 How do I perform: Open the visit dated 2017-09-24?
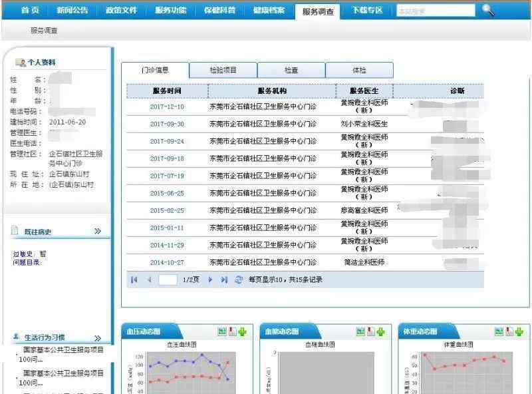point(167,141)
